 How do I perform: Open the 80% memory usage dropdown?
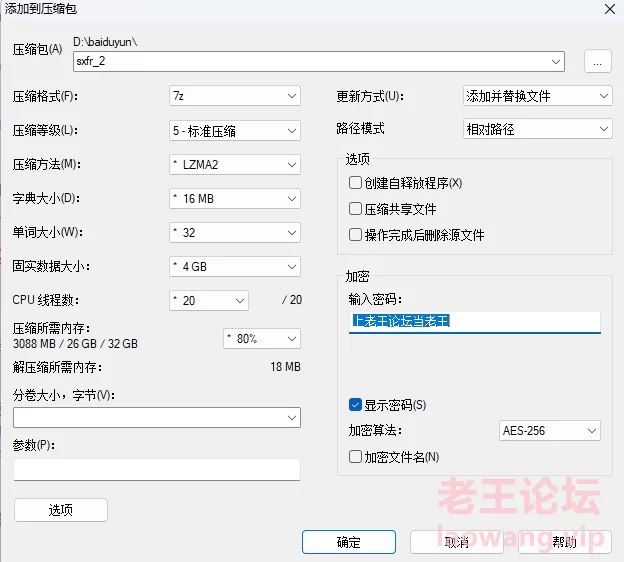(x=261, y=338)
